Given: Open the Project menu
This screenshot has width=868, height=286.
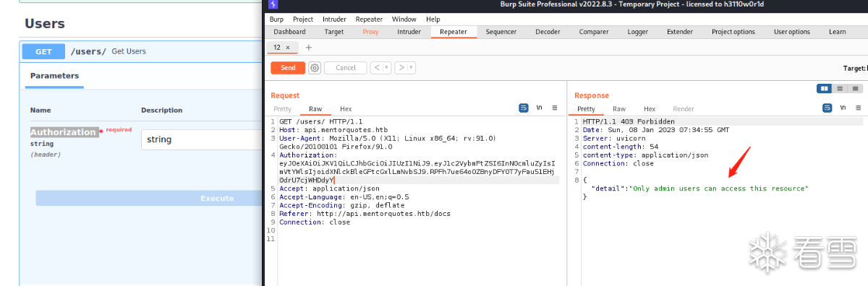Looking at the screenshot, I should click(303, 19).
